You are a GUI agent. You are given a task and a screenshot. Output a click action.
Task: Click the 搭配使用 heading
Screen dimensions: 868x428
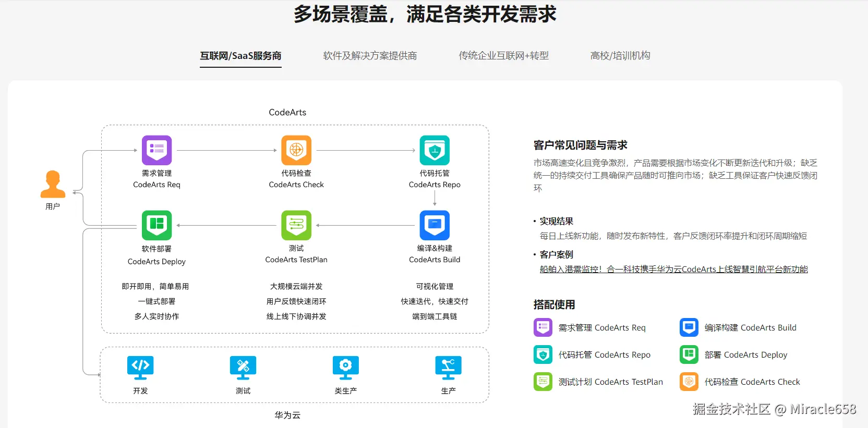[x=554, y=304]
